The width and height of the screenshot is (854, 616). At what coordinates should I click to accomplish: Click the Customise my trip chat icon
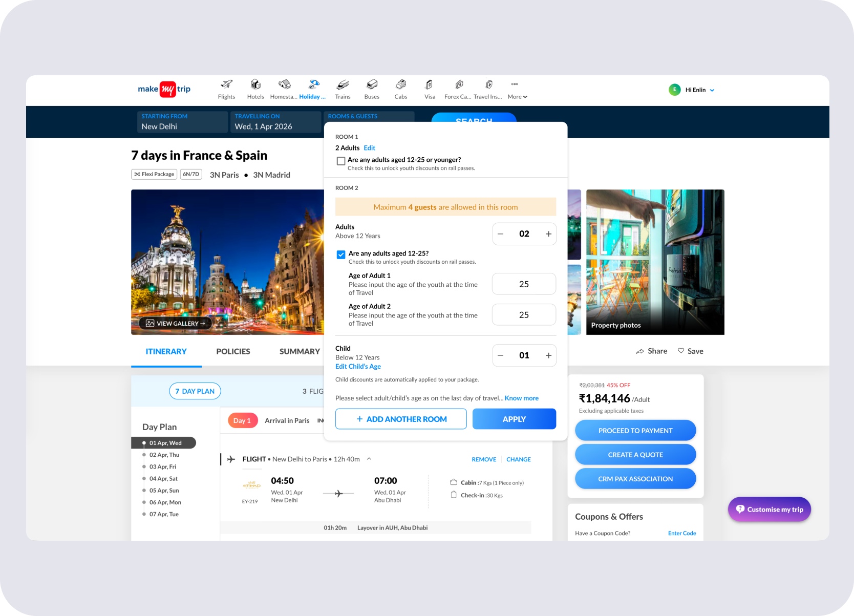click(740, 509)
